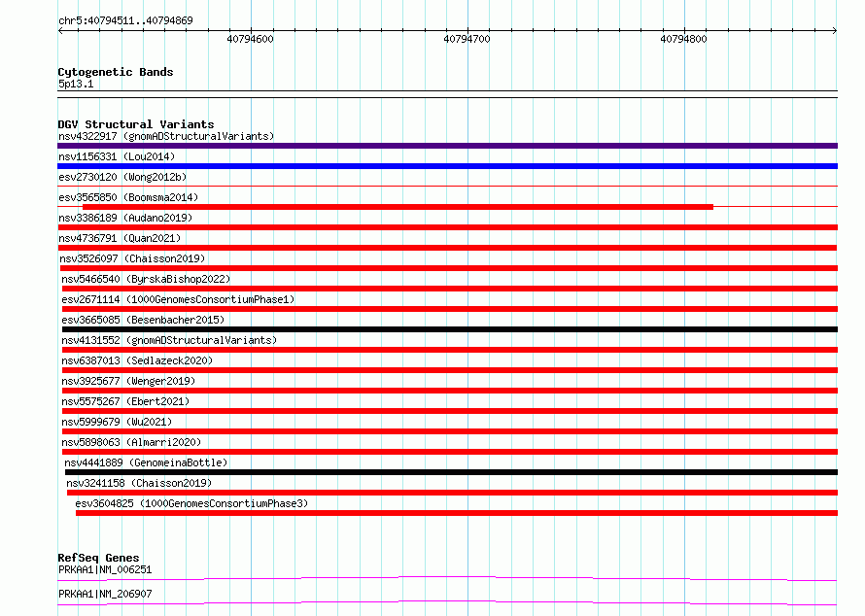865x616 pixels.
Task: Click the black esv3665085 Besenbacher2015 bar
Action: tap(450, 329)
